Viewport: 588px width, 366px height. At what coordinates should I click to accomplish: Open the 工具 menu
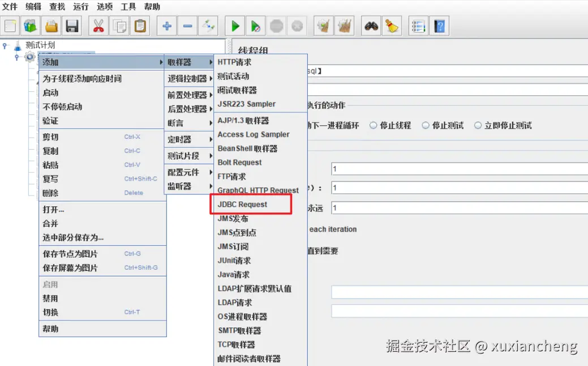[x=128, y=7]
